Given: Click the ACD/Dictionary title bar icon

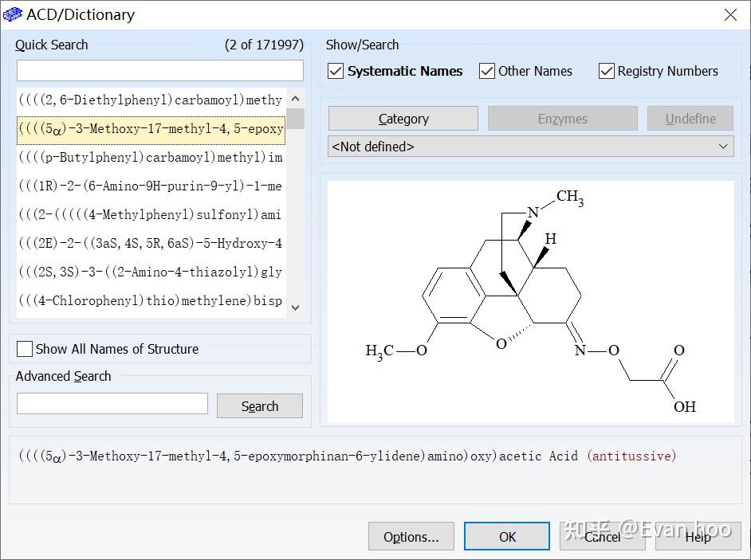Looking at the screenshot, I should click(14, 14).
